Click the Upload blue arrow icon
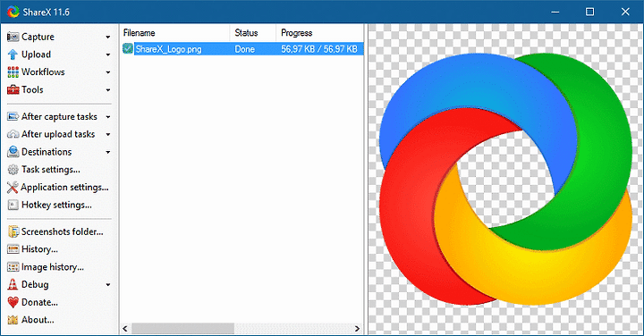Screen dimensions: 644x336 13,55
